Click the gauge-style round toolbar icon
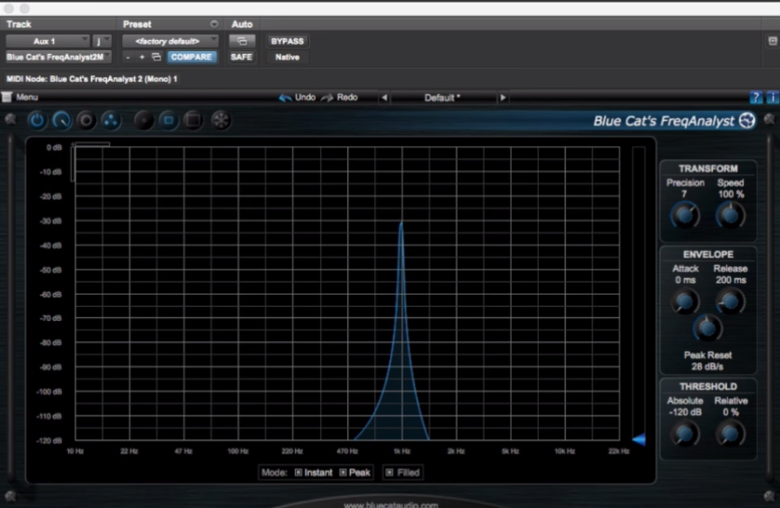The image size is (780, 508). click(x=61, y=120)
